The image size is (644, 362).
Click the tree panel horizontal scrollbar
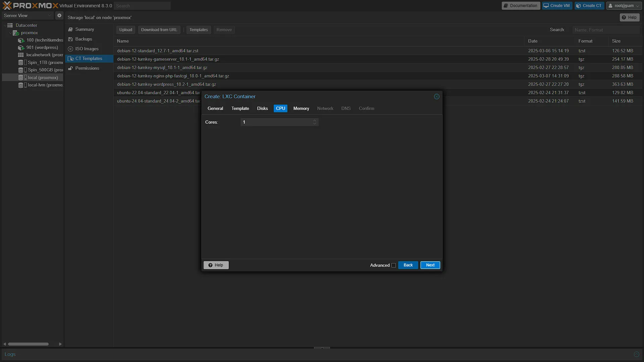[x=28, y=344]
